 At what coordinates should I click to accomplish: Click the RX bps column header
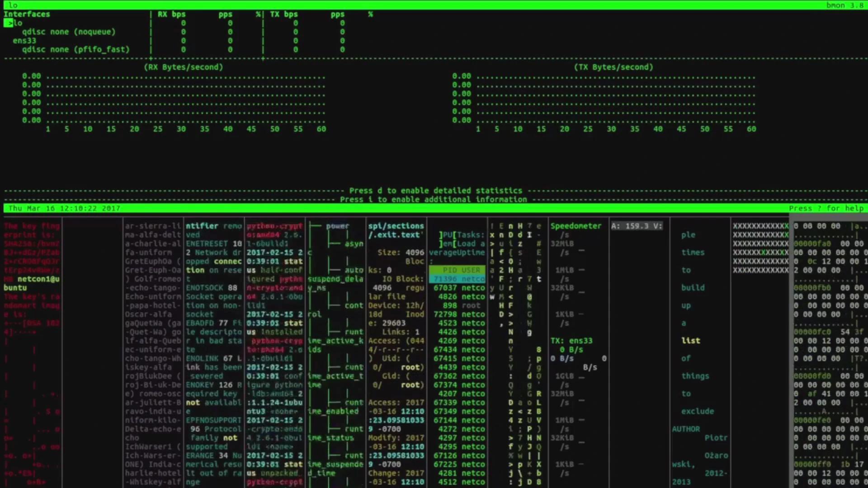click(x=171, y=14)
